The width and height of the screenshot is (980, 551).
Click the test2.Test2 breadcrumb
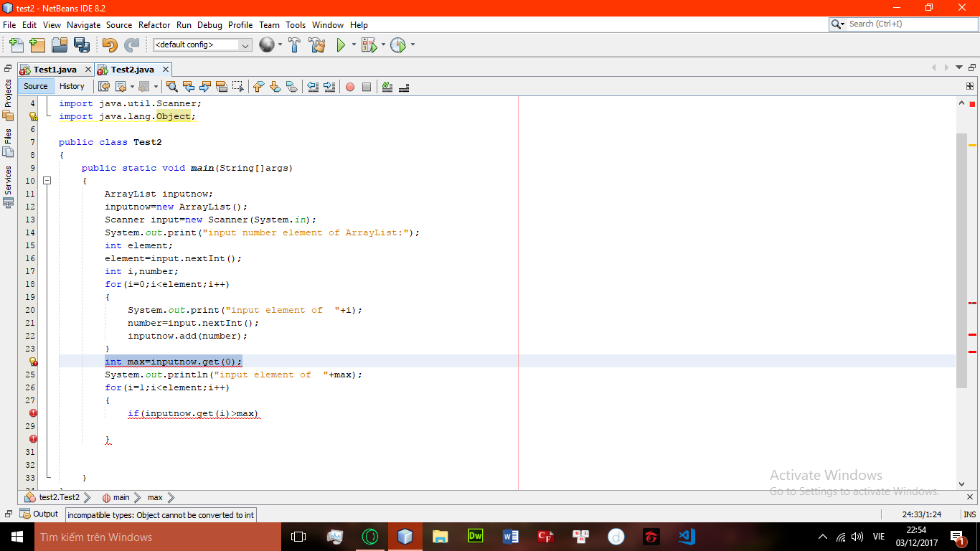[59, 497]
